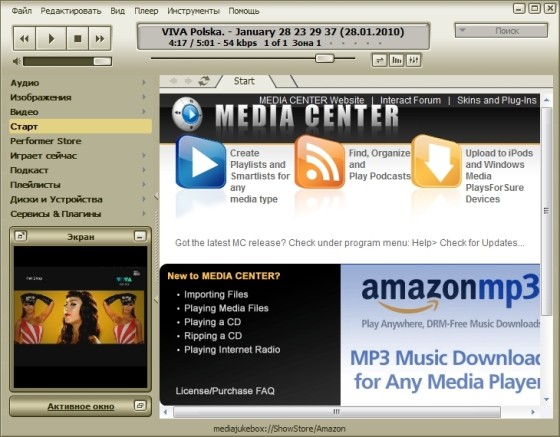Click the blue play playlists icon
Viewport: 560px width, 437px height.
coord(201,162)
